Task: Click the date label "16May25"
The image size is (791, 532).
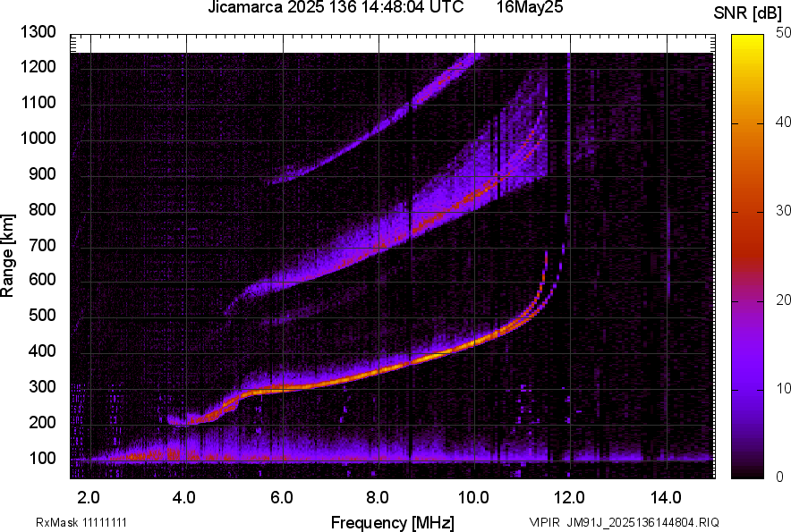Action: pyautogui.click(x=530, y=7)
